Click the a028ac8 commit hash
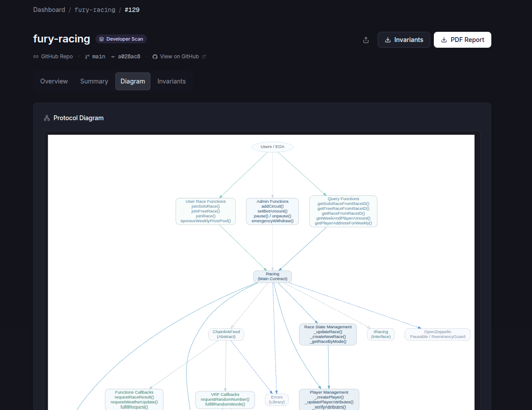This screenshot has width=532, height=410. [x=129, y=57]
